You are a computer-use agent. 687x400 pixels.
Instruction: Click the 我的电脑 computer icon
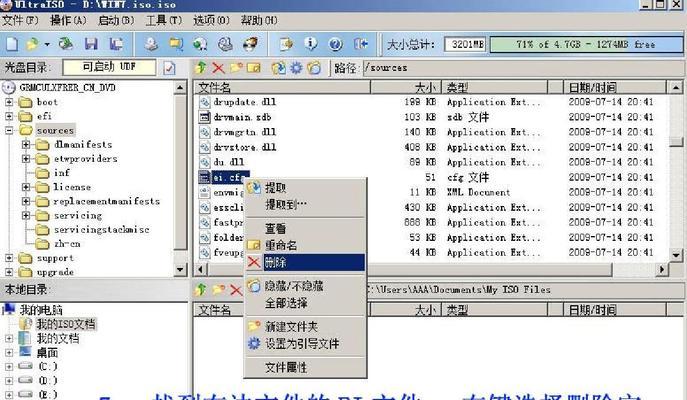click(9, 309)
